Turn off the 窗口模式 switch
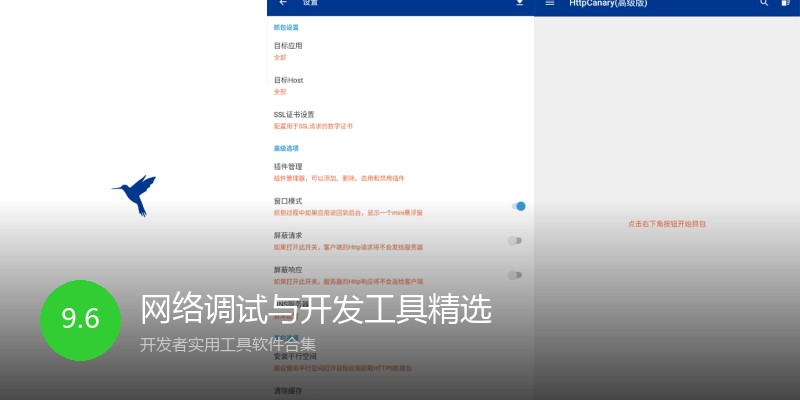The width and height of the screenshot is (800, 400). coord(518,206)
